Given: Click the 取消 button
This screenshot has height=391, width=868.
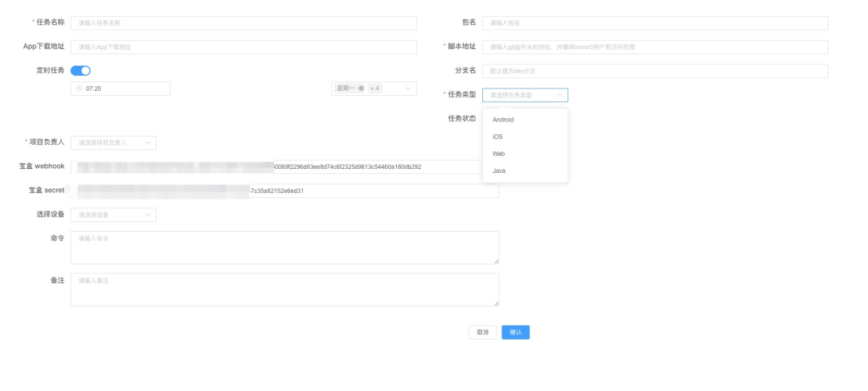Looking at the screenshot, I should (x=483, y=332).
